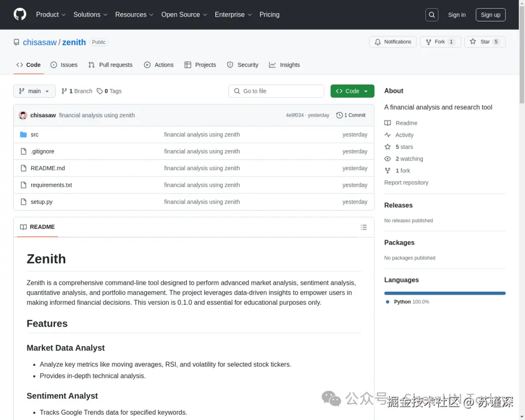
Task: Focus the Go to file search field
Action: pos(276,91)
